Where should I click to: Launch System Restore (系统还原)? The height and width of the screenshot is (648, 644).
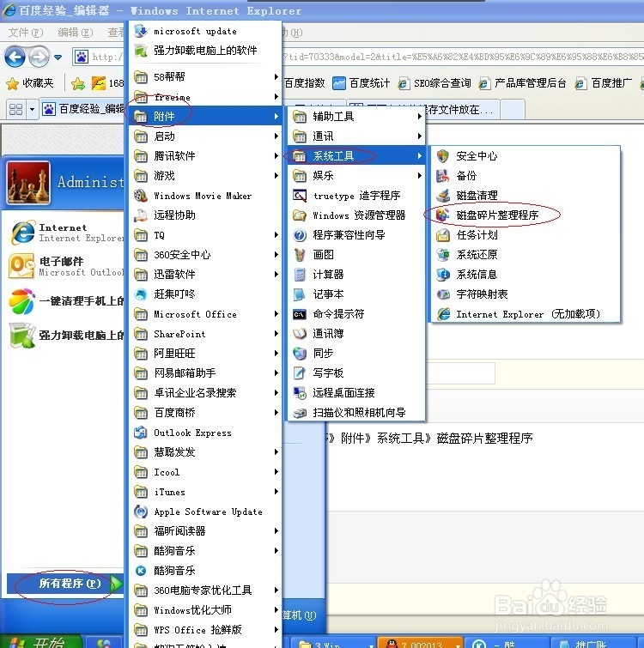point(525,255)
